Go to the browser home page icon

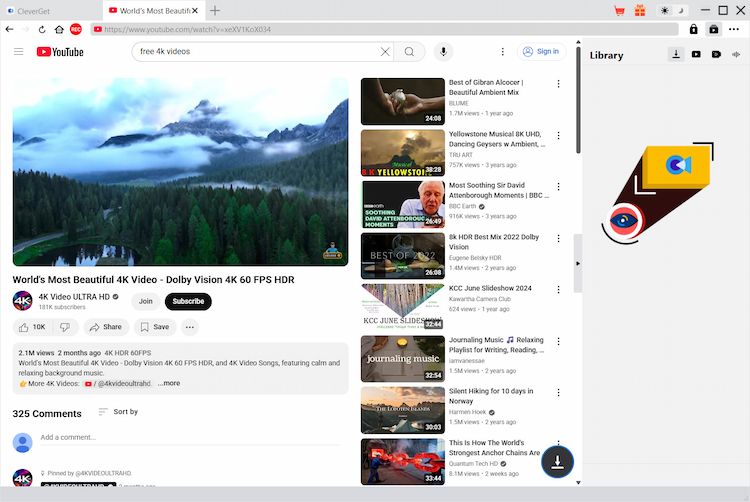(x=59, y=30)
